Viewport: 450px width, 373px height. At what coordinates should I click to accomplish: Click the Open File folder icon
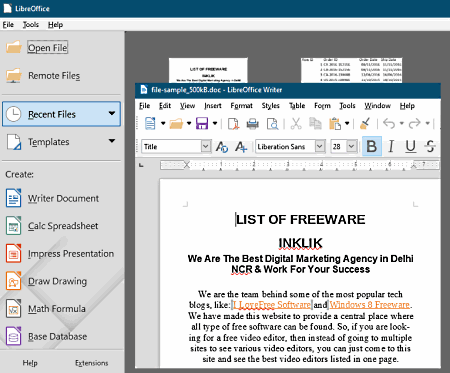point(14,47)
